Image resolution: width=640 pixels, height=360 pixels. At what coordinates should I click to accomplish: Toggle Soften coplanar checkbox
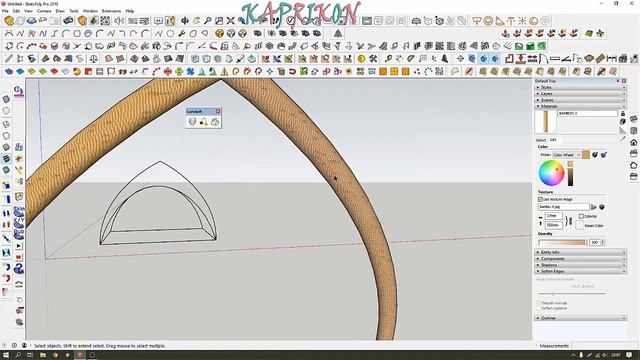pyautogui.click(x=539, y=308)
